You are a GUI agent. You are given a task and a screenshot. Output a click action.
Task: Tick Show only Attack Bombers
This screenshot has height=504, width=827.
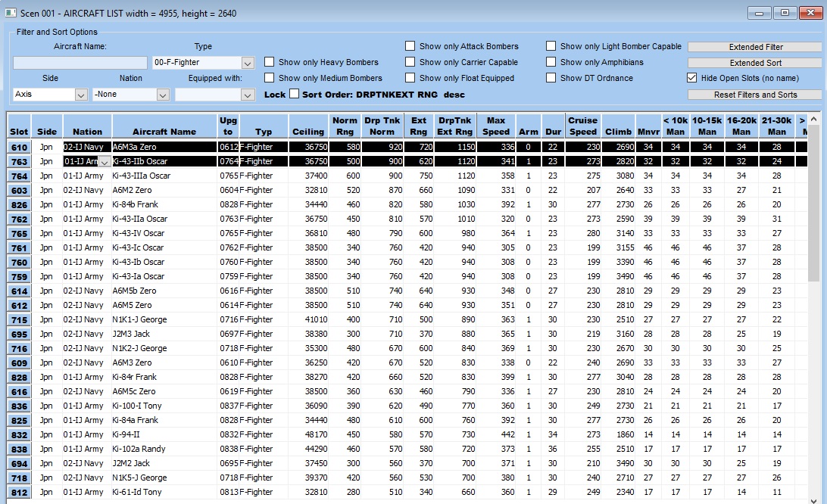pyautogui.click(x=410, y=46)
